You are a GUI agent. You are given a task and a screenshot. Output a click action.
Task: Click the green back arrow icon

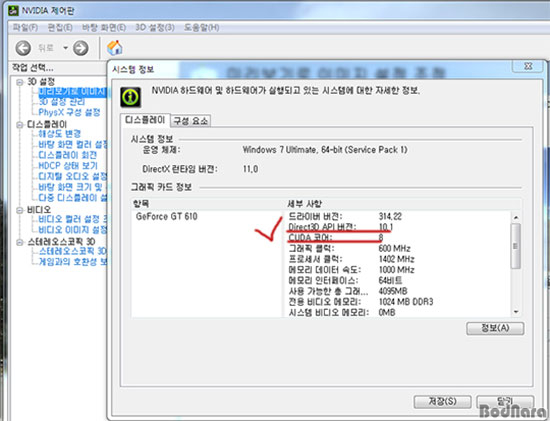pyautogui.click(x=23, y=48)
